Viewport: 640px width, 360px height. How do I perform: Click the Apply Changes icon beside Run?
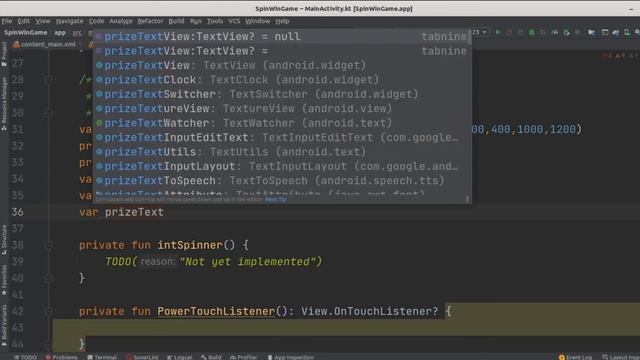[x=509, y=32]
